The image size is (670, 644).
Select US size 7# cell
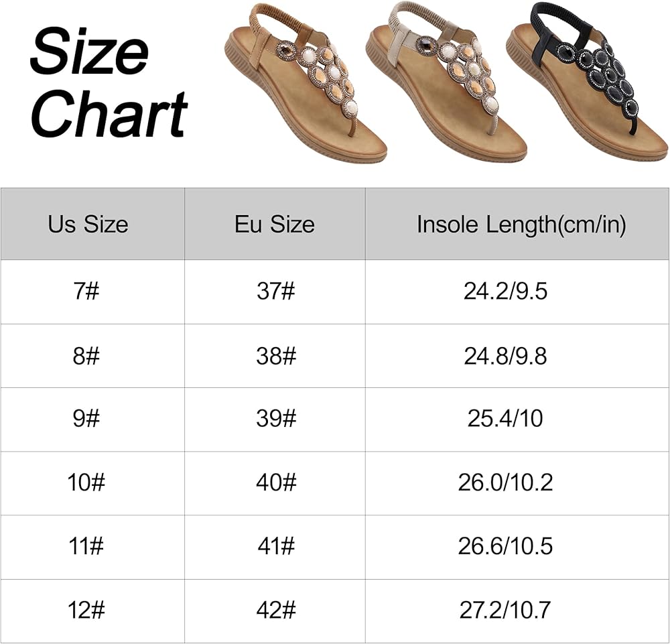tap(86, 292)
